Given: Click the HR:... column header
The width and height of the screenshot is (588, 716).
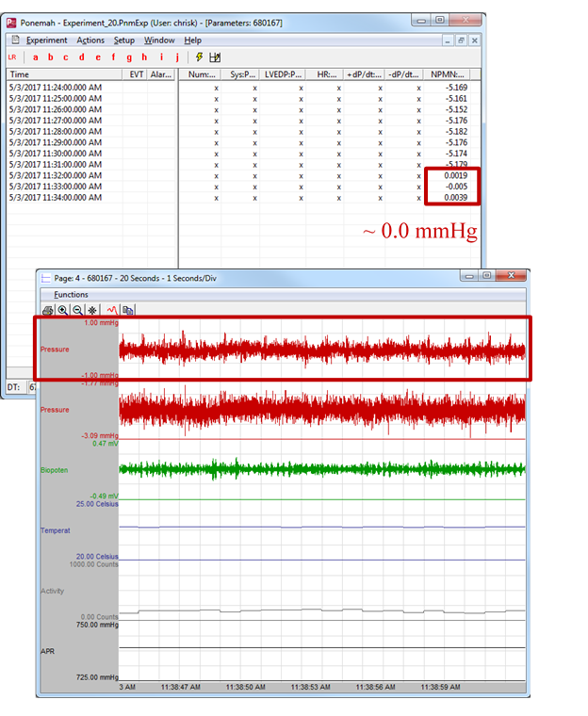Looking at the screenshot, I should point(325,74).
